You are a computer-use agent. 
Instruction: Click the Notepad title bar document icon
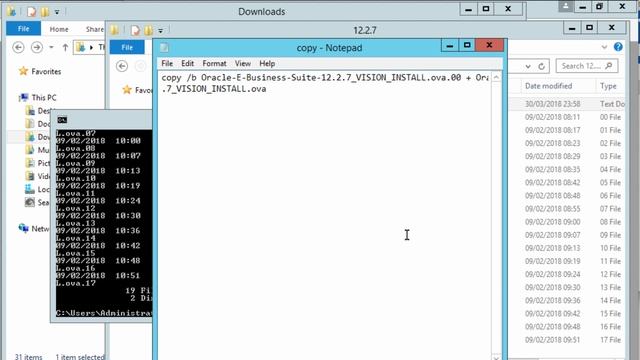[164, 48]
